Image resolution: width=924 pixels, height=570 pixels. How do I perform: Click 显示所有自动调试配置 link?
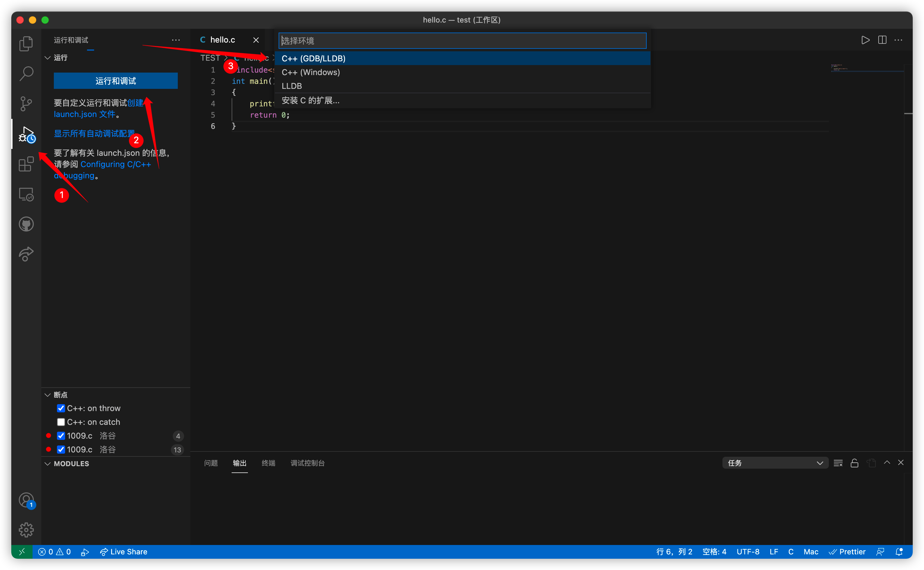point(94,134)
